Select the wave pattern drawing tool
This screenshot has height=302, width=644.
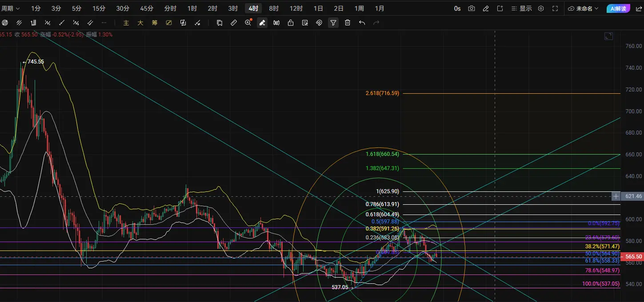point(48,23)
